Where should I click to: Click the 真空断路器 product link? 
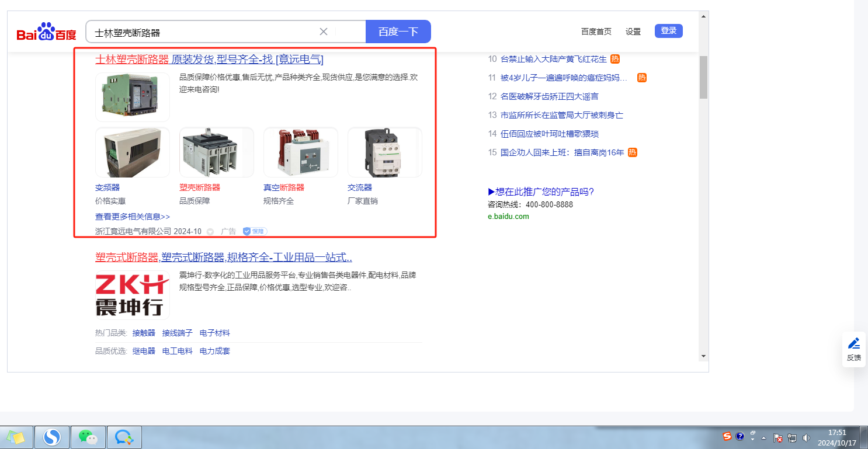coord(284,188)
